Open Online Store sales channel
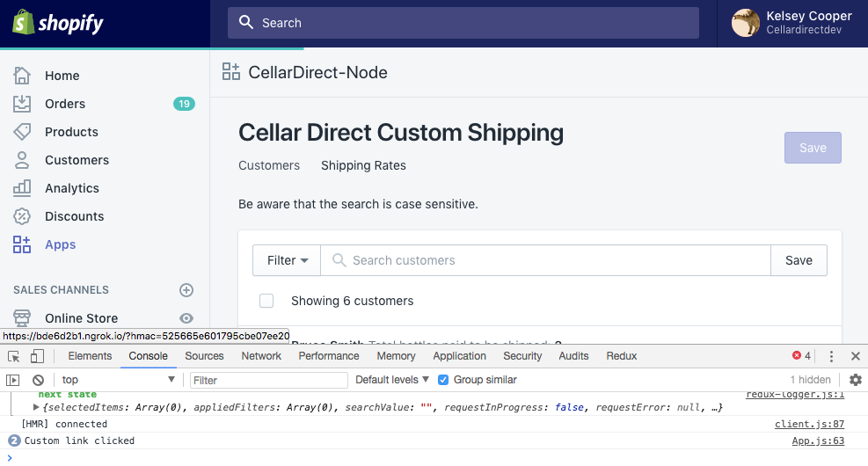This screenshot has height=466, width=868. 82,318
